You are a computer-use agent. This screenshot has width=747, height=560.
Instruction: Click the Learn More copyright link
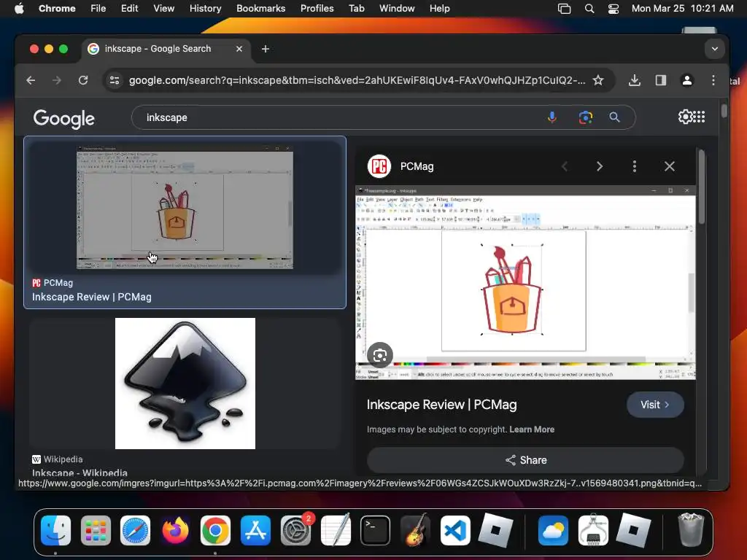coord(532,429)
